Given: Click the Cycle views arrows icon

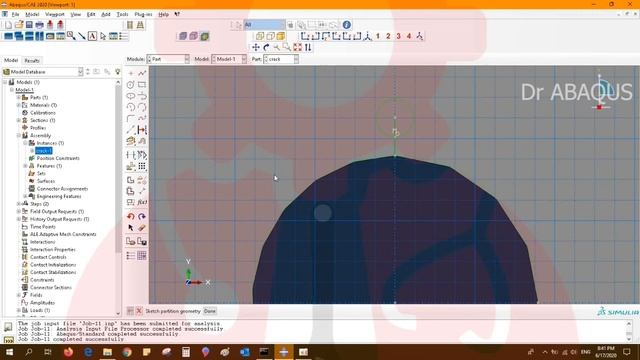Looking at the screenshot, I should tap(308, 47).
